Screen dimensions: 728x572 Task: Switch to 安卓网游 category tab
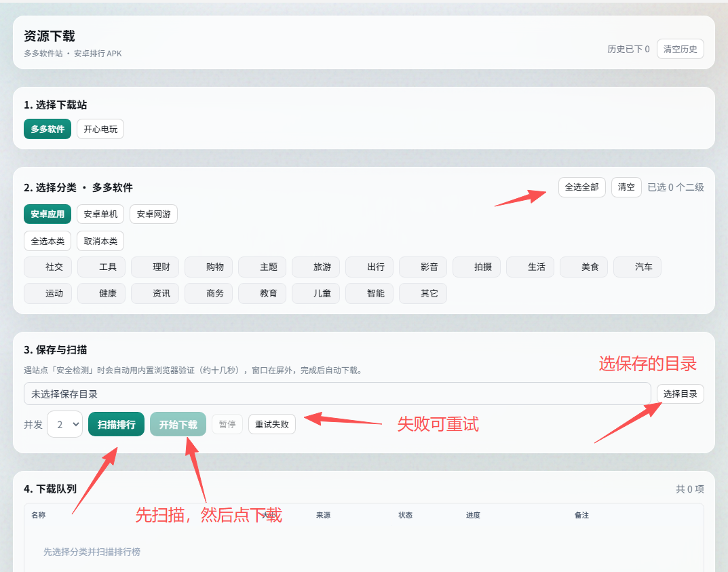(154, 214)
